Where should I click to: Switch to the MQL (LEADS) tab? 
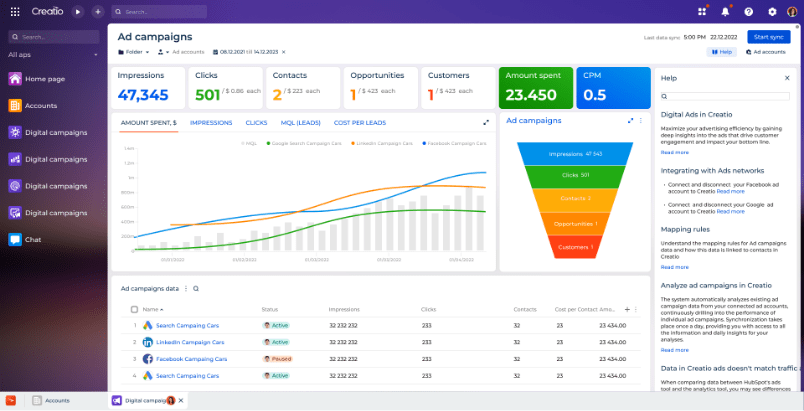click(300, 122)
